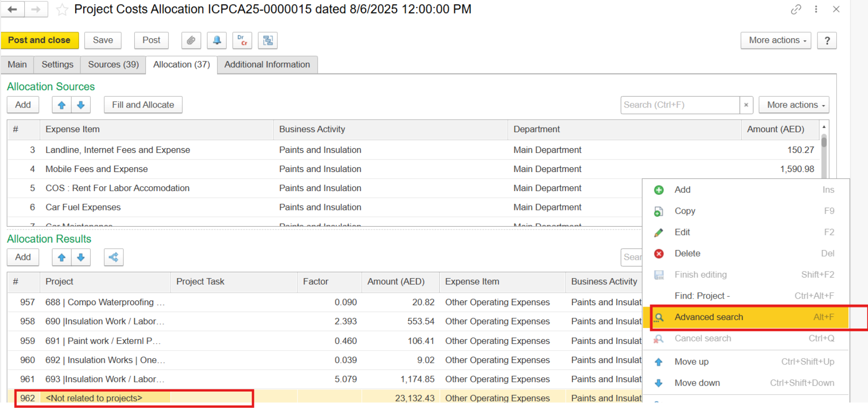
Task: Move Allocation Sources row up
Action: pos(62,105)
